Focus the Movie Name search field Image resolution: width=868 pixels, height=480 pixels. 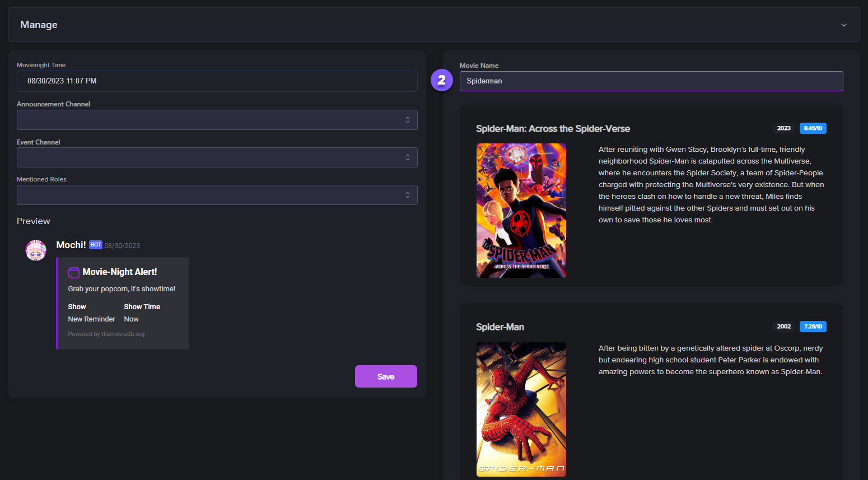point(651,81)
